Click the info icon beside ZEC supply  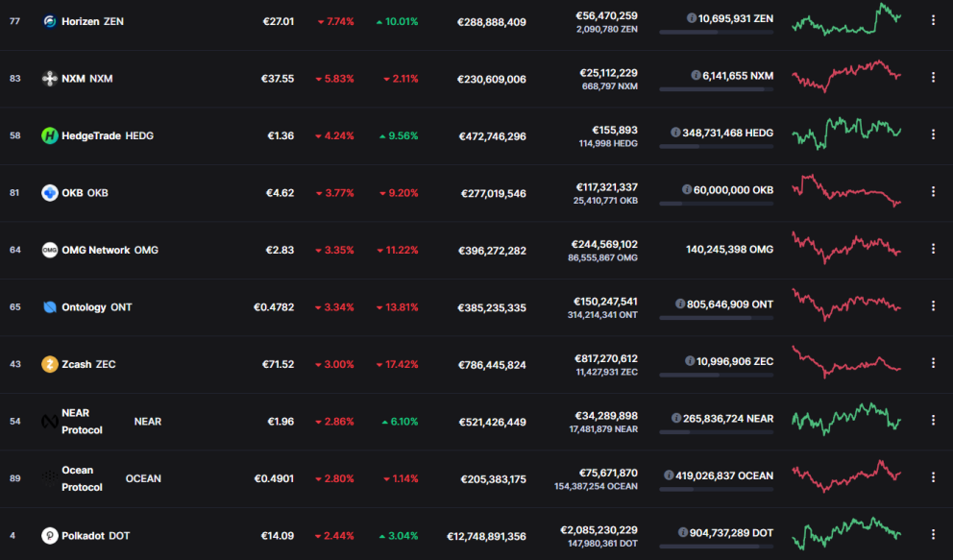[x=690, y=361]
